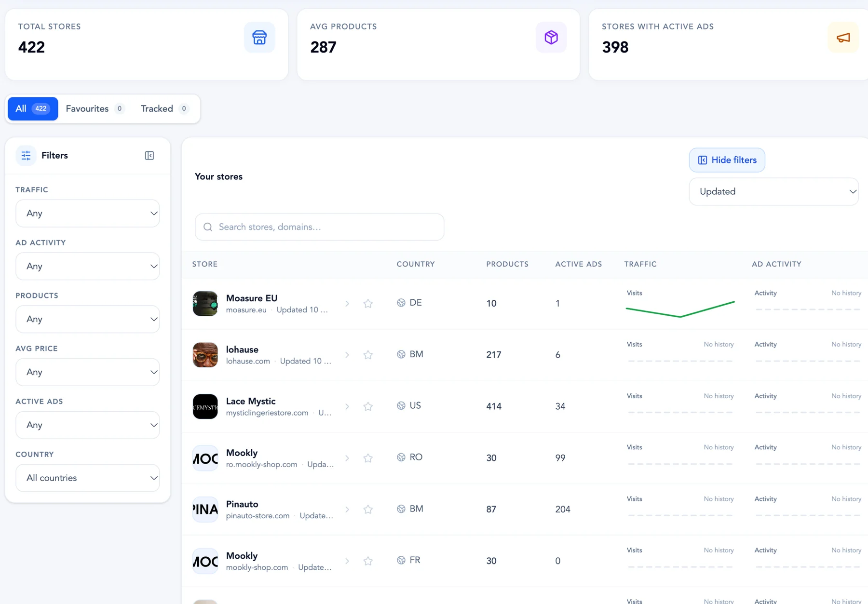Open the Avg Price filter dropdown

click(88, 372)
